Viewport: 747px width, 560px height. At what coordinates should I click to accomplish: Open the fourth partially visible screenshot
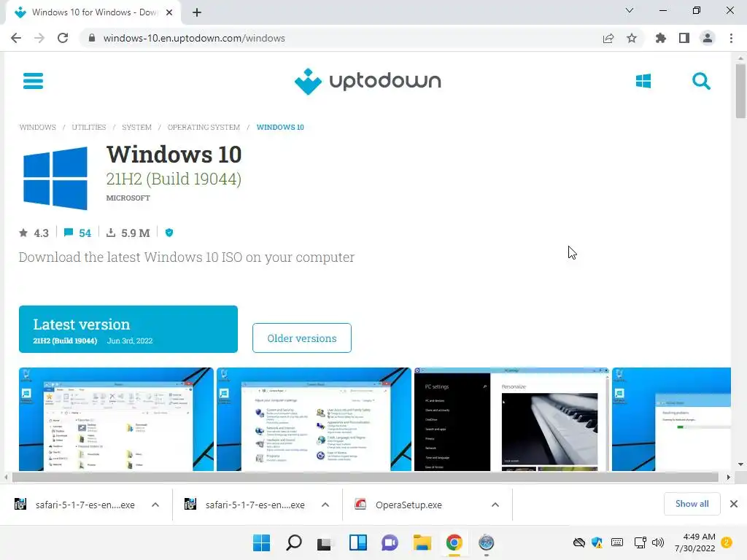click(x=671, y=419)
